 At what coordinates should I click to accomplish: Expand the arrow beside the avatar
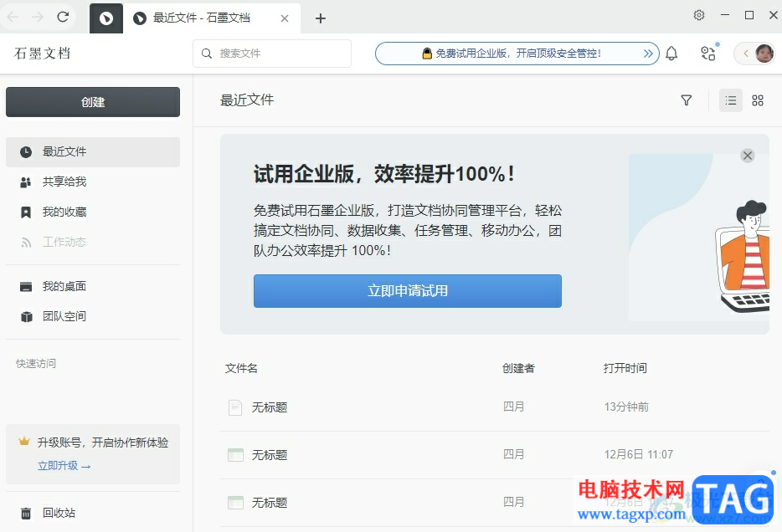746,54
